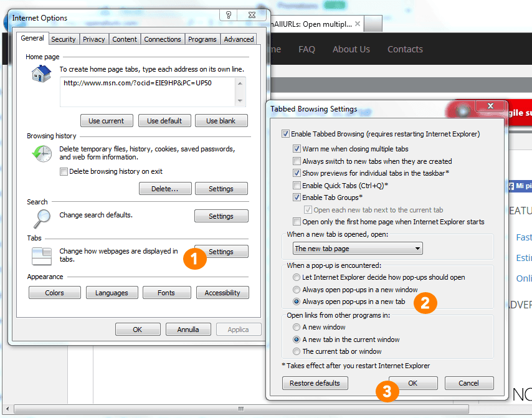The width and height of the screenshot is (532, 418).
Task: Click OK in Tabbed Browsing Settings
Action: pos(413,383)
